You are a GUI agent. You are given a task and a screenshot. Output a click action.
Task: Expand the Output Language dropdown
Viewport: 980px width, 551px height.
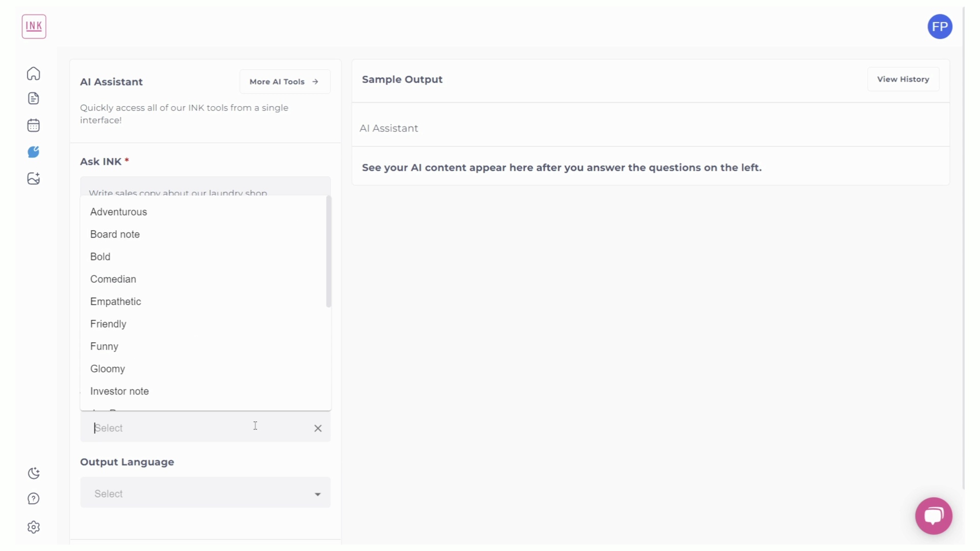[205, 493]
